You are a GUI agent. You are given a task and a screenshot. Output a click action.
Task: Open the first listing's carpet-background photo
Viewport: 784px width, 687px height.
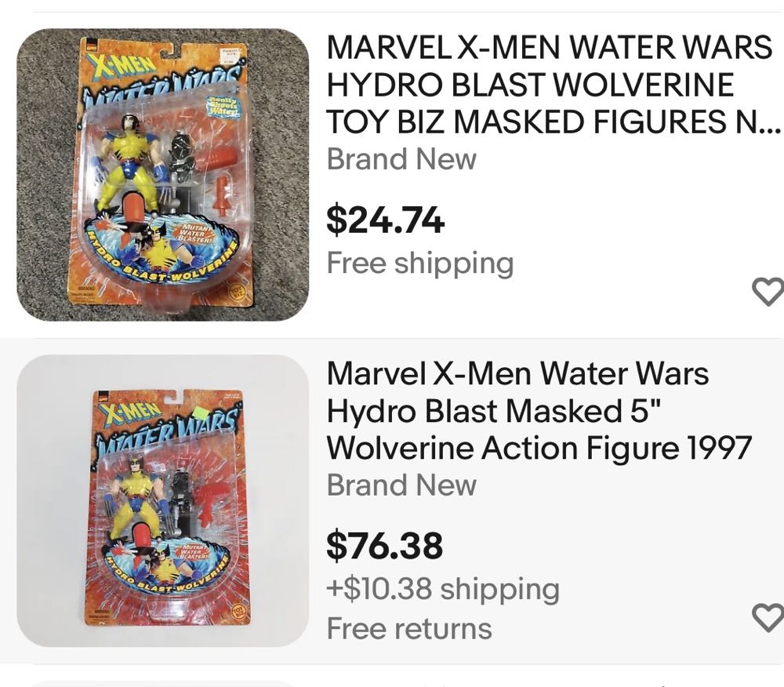click(163, 175)
